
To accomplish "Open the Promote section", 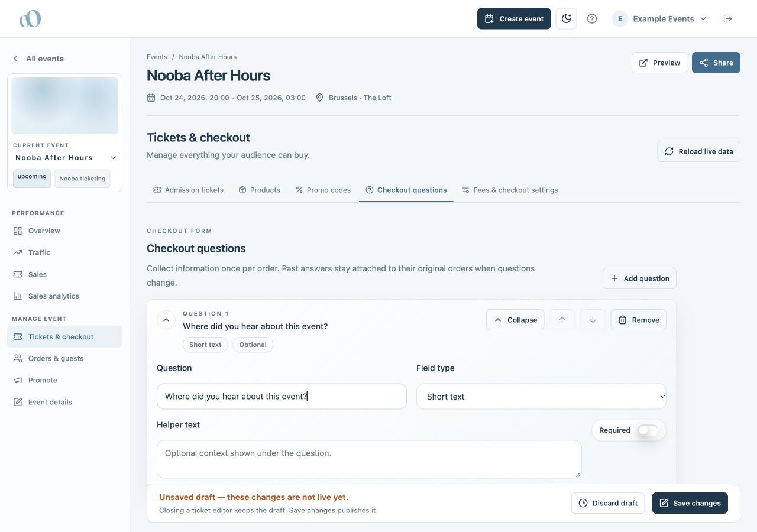I will coord(64,380).
